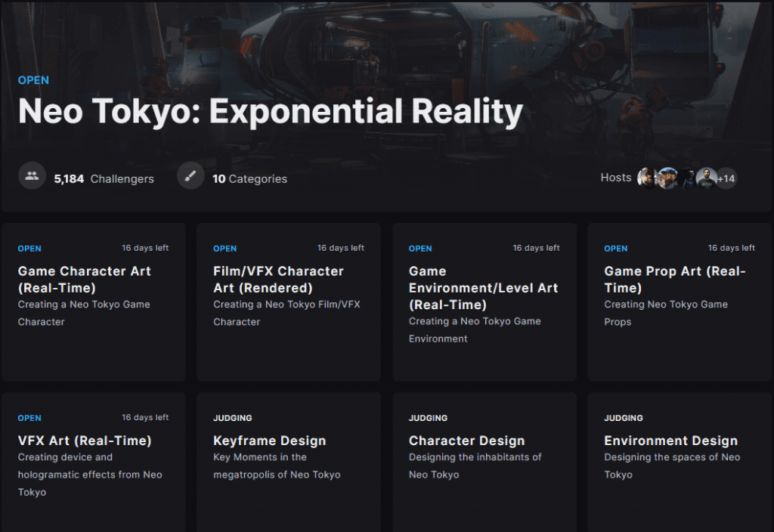
Task: Click 'Creating Neo Tokyo Game Props' description
Action: 666,313
